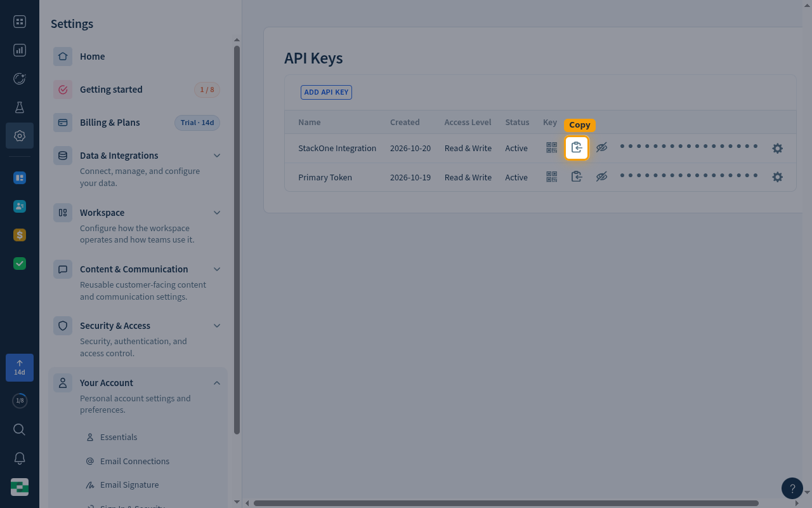Open the bar chart reports icon
Viewport: 812px width, 508px height.
coord(20,50)
